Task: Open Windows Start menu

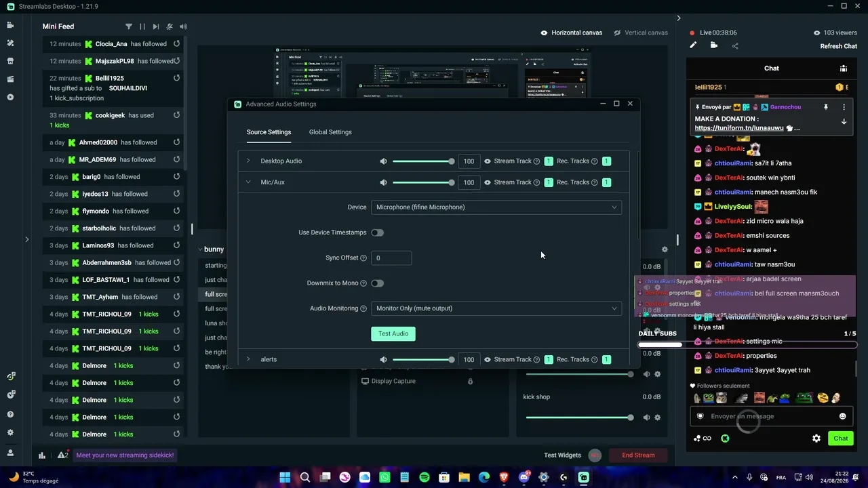Action: 285,477
